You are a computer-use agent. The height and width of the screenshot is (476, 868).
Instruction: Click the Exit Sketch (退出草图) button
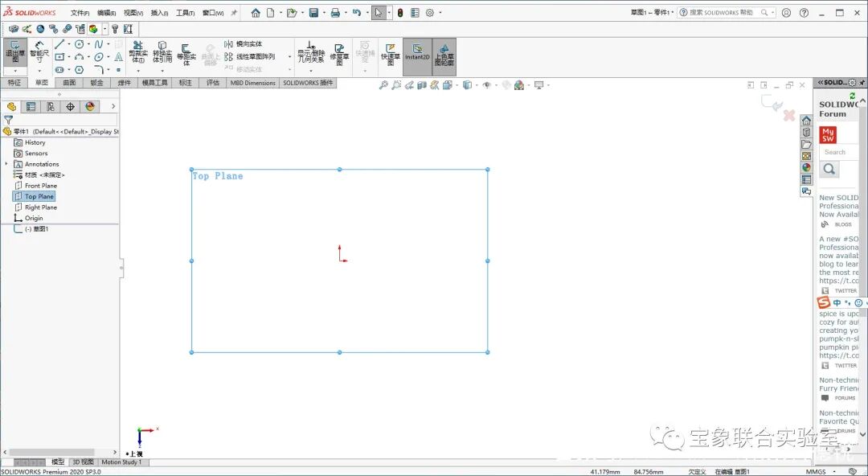coord(15,52)
